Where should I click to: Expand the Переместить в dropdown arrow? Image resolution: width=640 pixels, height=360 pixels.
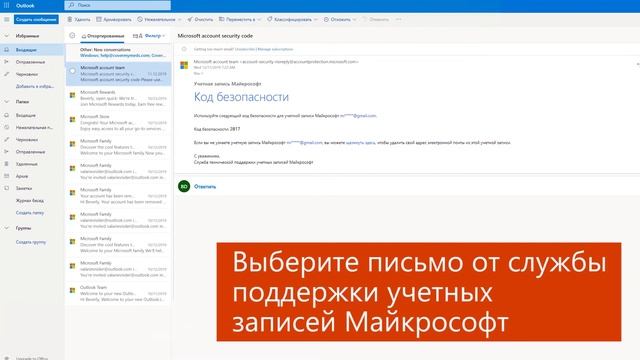click(x=259, y=19)
